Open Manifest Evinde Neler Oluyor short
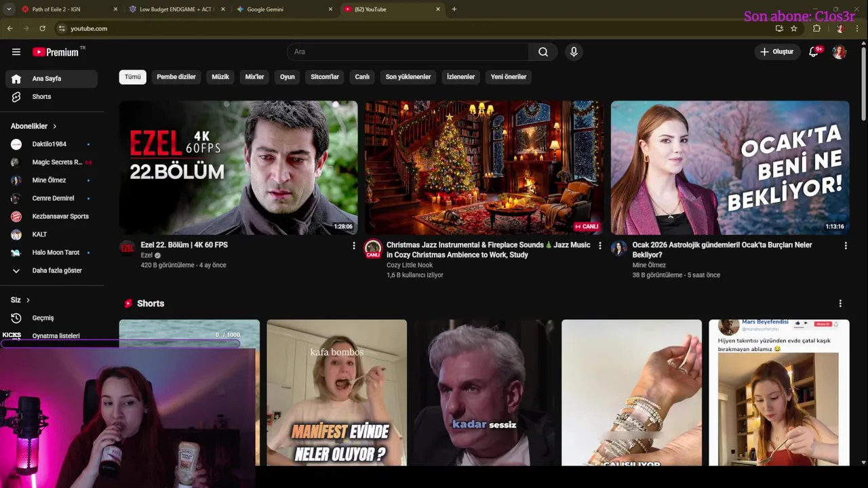Viewport: 868px width, 488px height. pyautogui.click(x=336, y=393)
